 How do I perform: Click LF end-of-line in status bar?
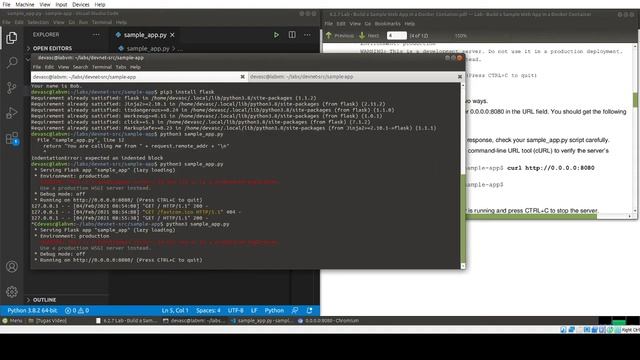point(254,311)
